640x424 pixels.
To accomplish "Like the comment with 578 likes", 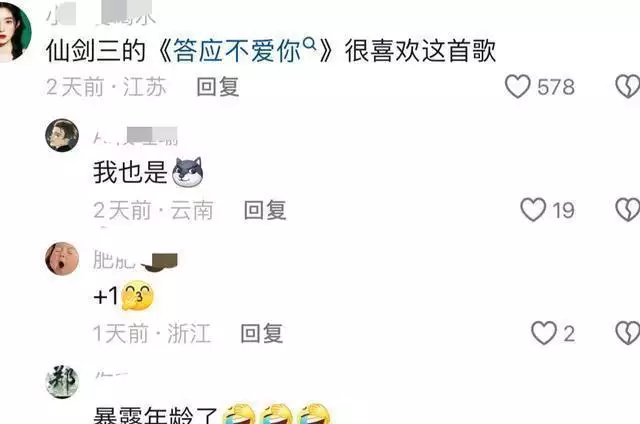I will coord(518,87).
